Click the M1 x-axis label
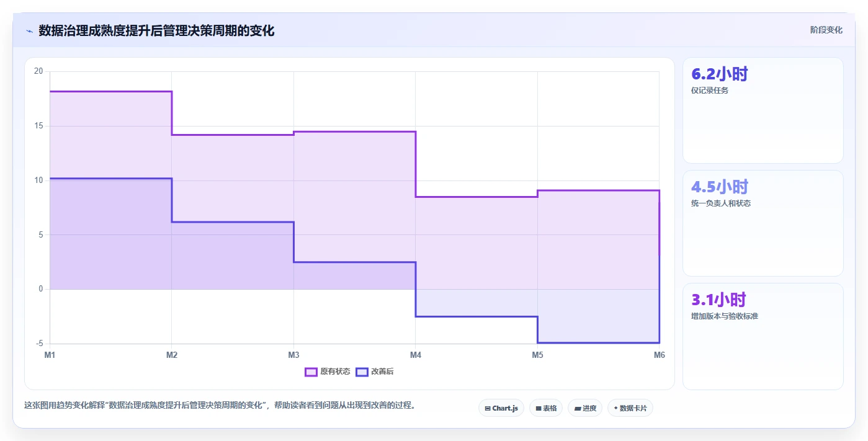The width and height of the screenshot is (868, 441). 50,355
